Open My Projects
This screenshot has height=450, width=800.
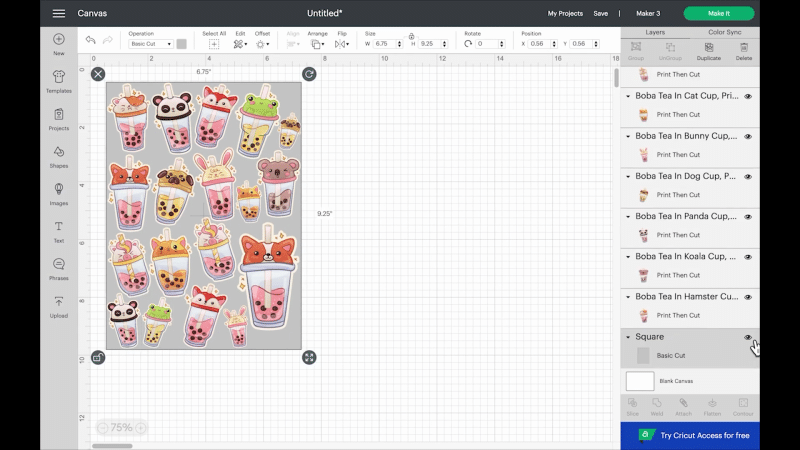pos(565,13)
